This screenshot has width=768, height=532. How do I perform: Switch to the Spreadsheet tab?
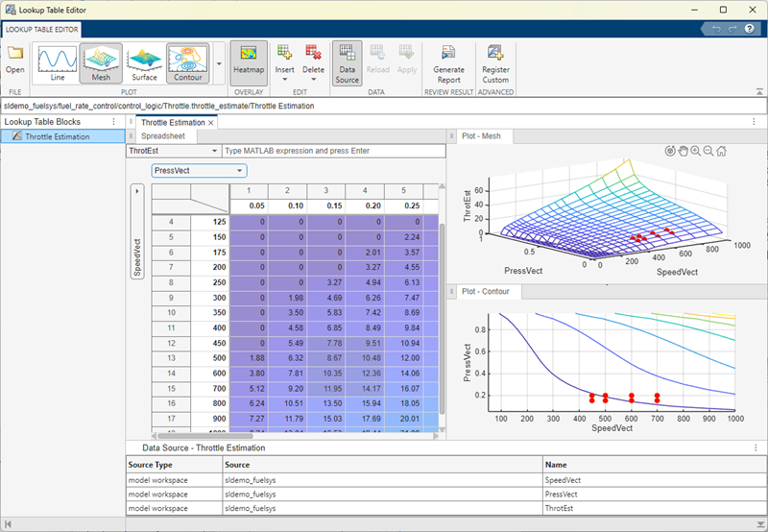[x=162, y=136]
